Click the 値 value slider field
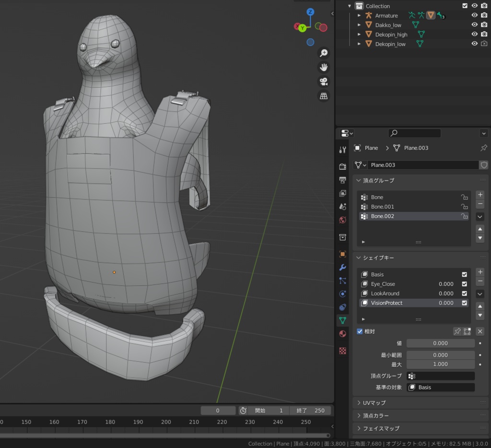Screen dimensions: 491x448 coord(440,343)
